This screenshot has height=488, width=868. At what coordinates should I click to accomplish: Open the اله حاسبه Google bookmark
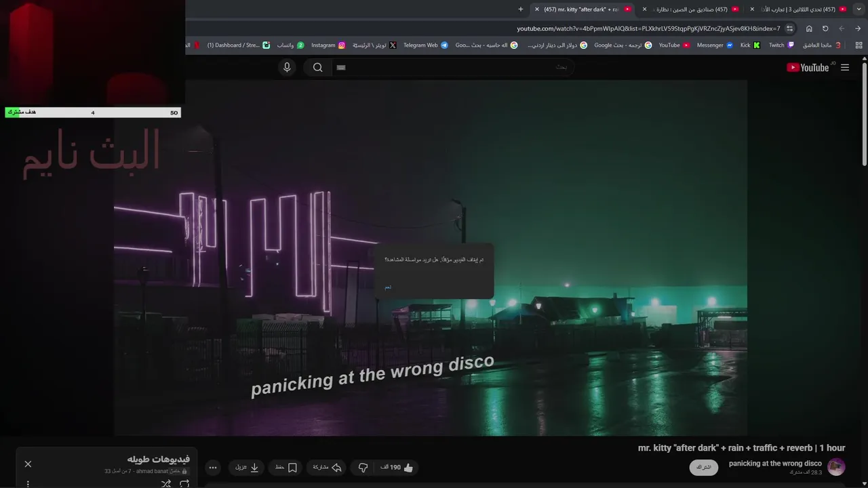(486, 45)
